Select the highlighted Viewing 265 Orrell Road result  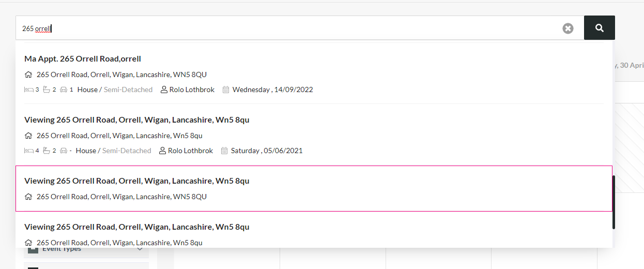pos(314,188)
